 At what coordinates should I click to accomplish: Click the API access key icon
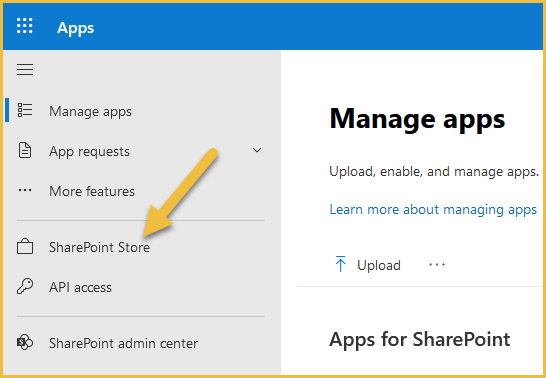(25, 286)
